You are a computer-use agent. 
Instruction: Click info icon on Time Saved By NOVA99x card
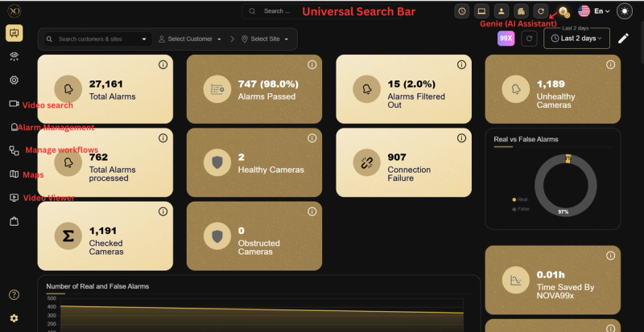[x=611, y=256]
